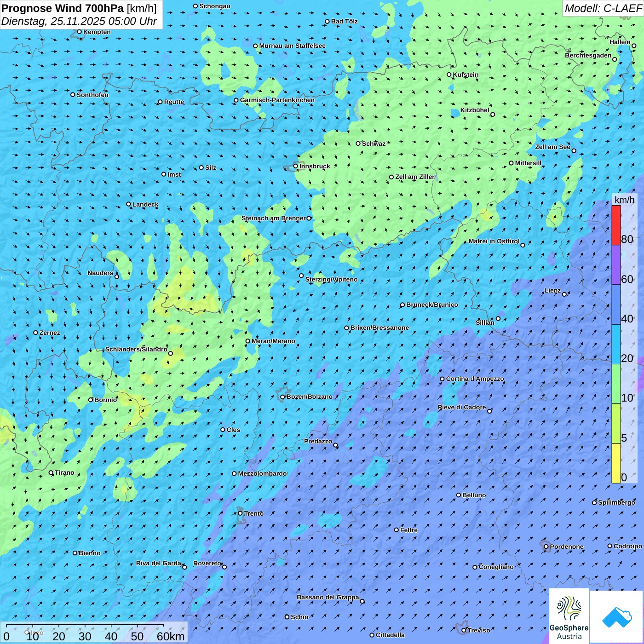Click the blue cloud app logo
644x644 pixels.
pos(617,616)
